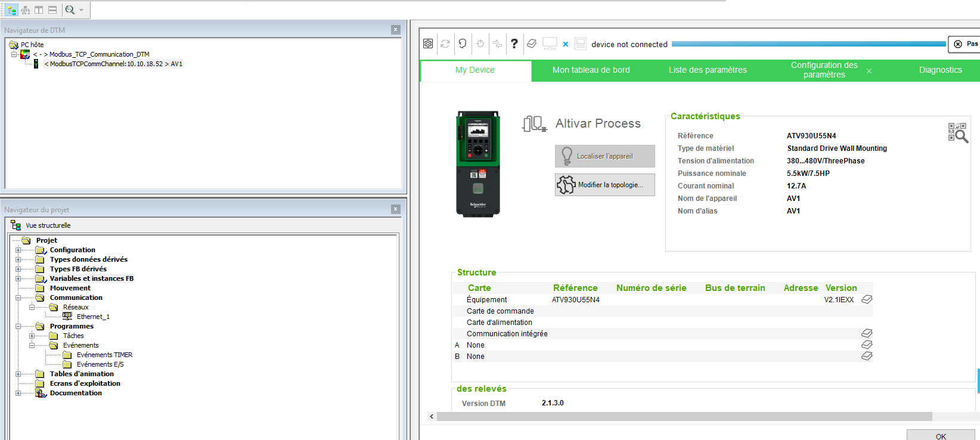The image size is (980, 440).
Task: Click the tag icon in Équipement row
Action: point(867,299)
